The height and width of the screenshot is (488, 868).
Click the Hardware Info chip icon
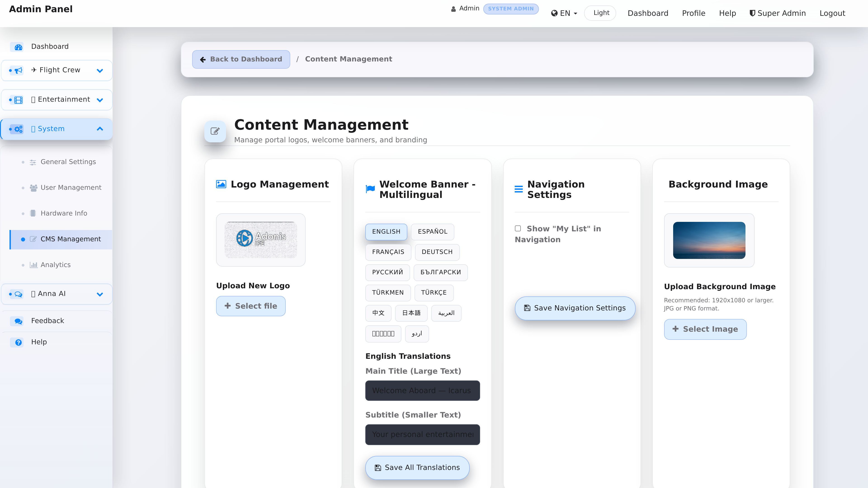(33, 213)
